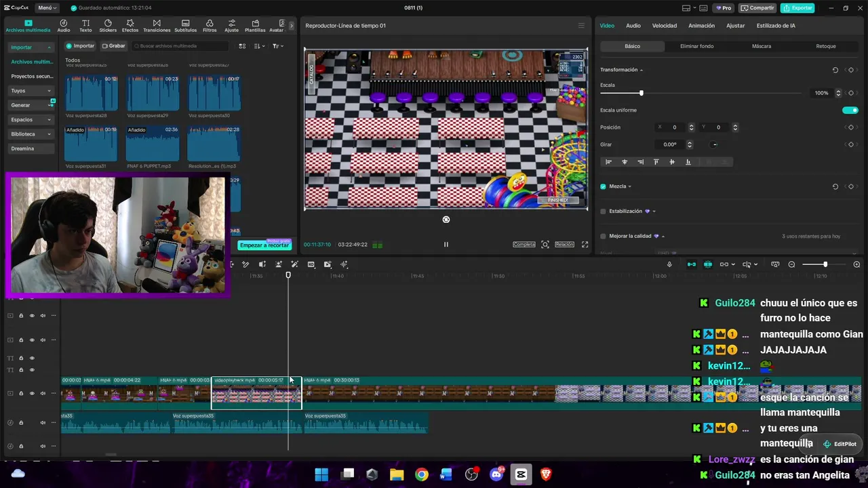Toggle the Escala uniforme switch
The width and height of the screenshot is (868, 488).
click(x=850, y=110)
